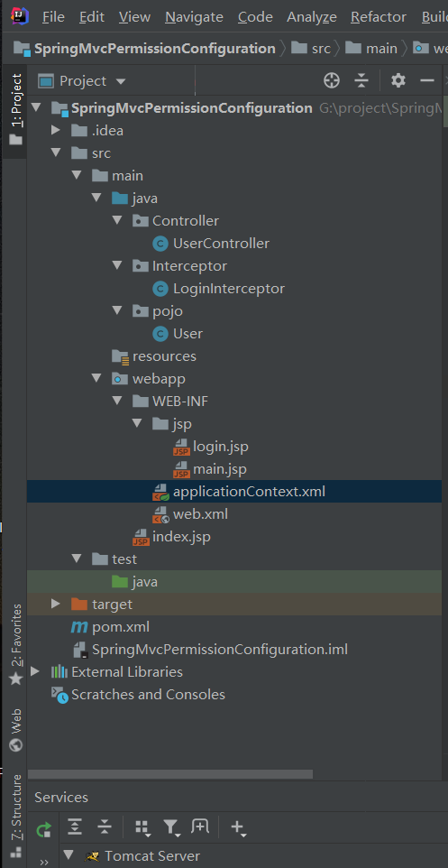Collapse the Controller package
Screen dimensions: 448x868
click(116, 220)
